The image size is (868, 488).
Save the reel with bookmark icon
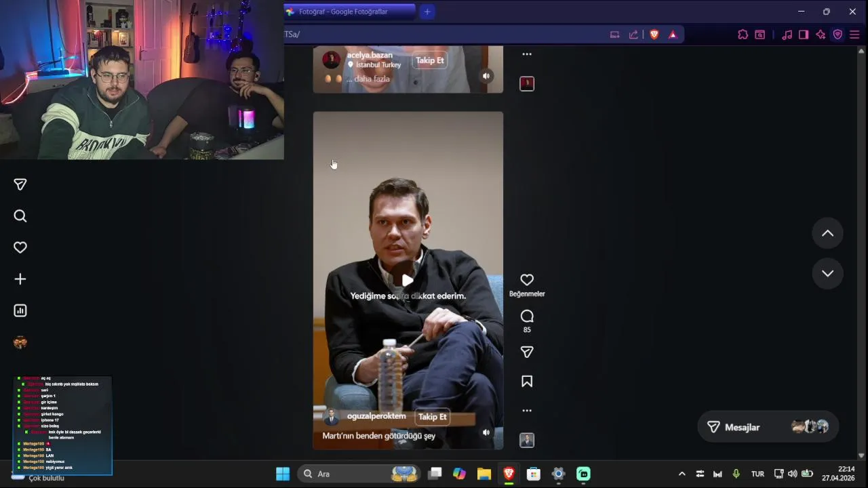pos(527,382)
